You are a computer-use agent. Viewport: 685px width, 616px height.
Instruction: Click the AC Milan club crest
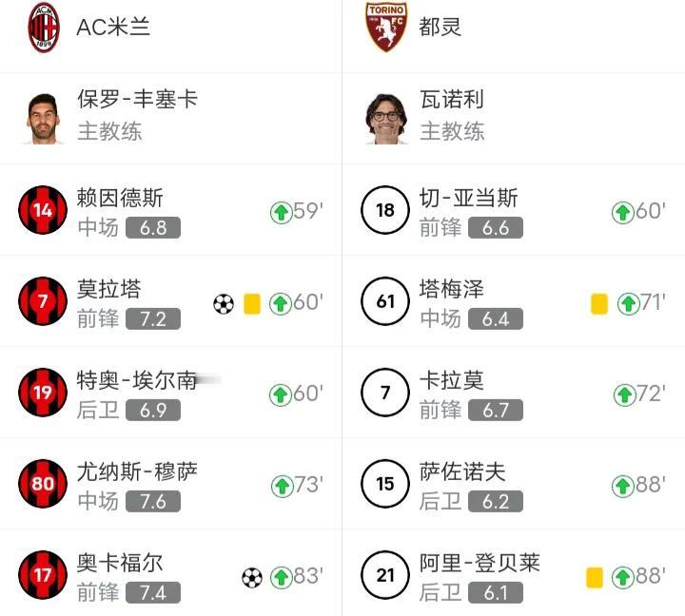point(43,27)
